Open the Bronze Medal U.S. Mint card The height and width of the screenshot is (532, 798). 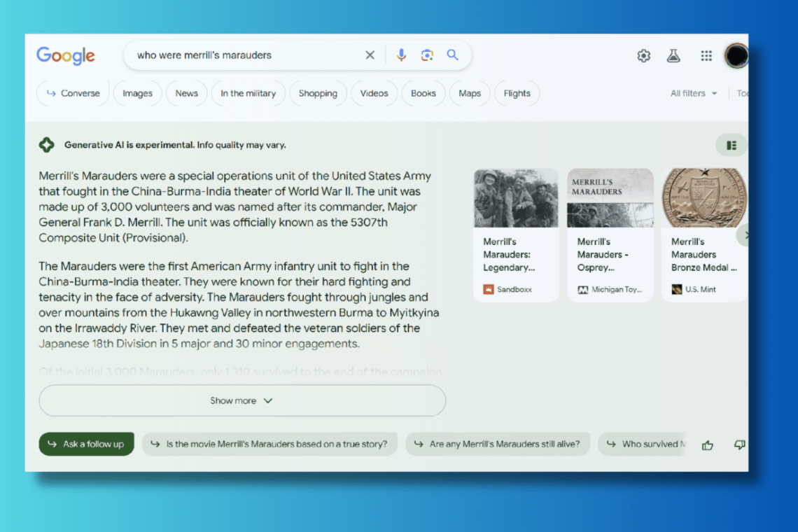click(x=704, y=234)
